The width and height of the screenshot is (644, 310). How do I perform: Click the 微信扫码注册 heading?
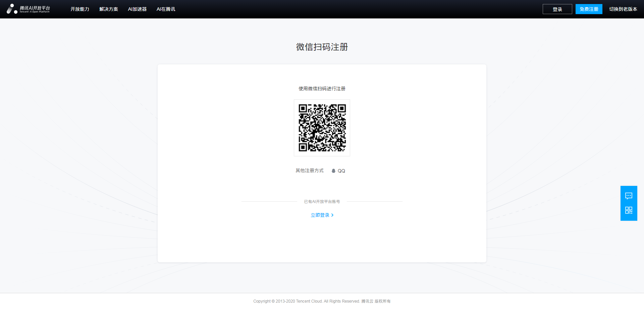click(x=322, y=47)
